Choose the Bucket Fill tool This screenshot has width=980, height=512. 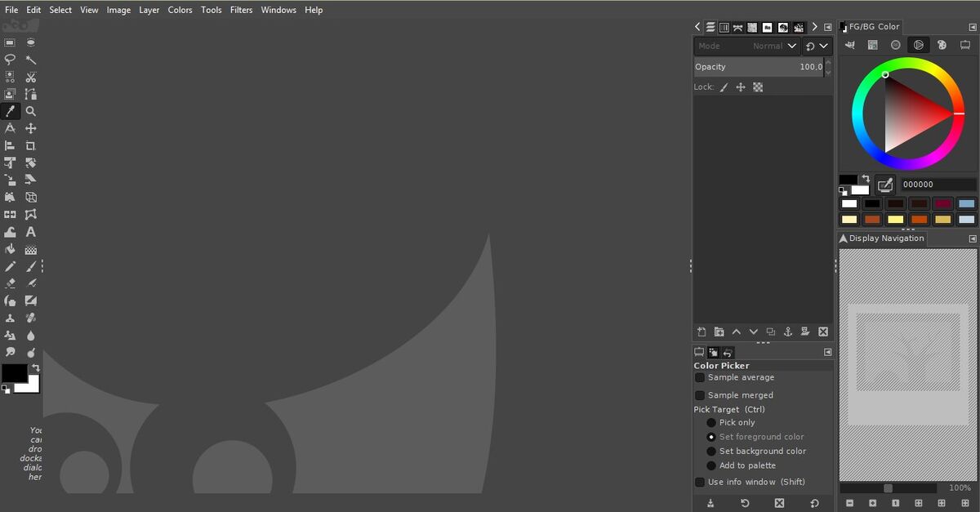tap(10, 249)
